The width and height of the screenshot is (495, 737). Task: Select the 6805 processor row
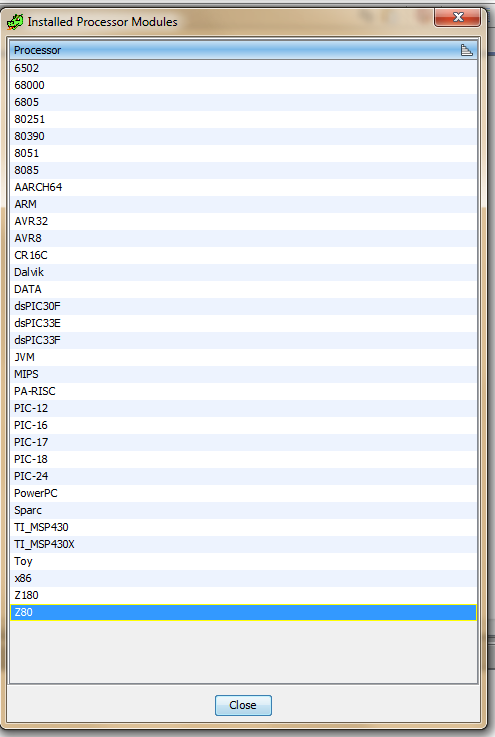click(x=243, y=102)
